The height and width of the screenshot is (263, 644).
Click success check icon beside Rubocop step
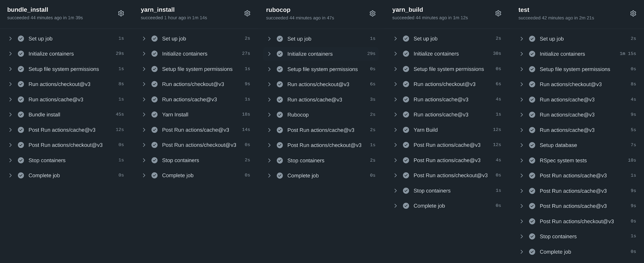point(280,115)
